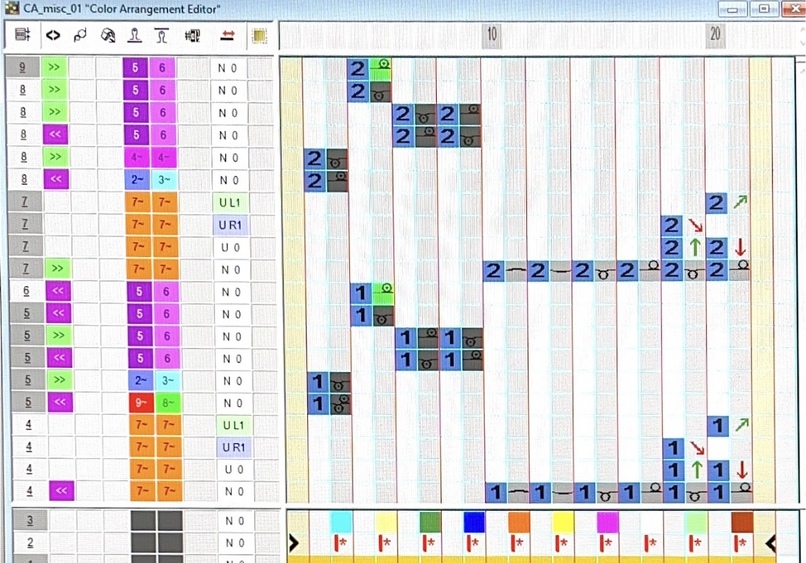
Task: Click the red down arrow in row 4 U0
Action: point(742,469)
